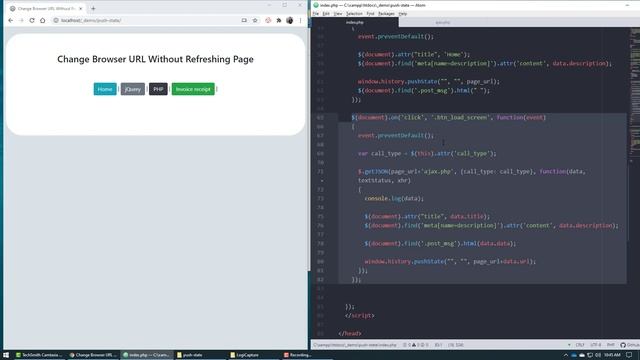Click the cast/screen icon in Chrome address bar
Viewport: 640px width, 360px height.
[x=244, y=20]
